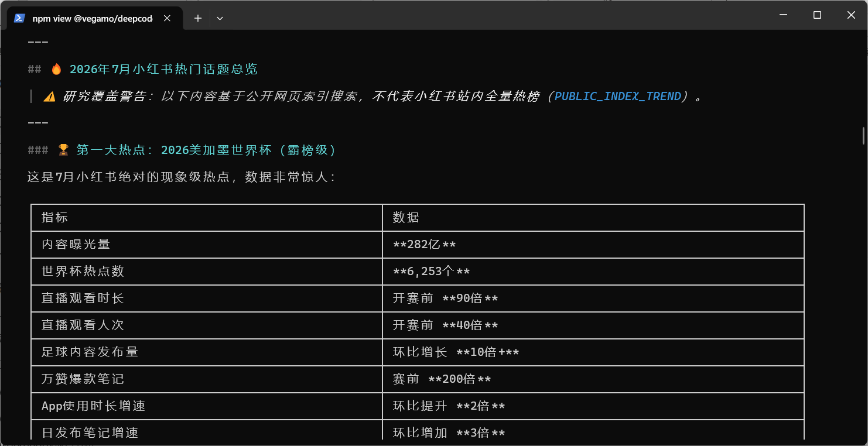Click the PowerShell icon on the tab

point(19,18)
